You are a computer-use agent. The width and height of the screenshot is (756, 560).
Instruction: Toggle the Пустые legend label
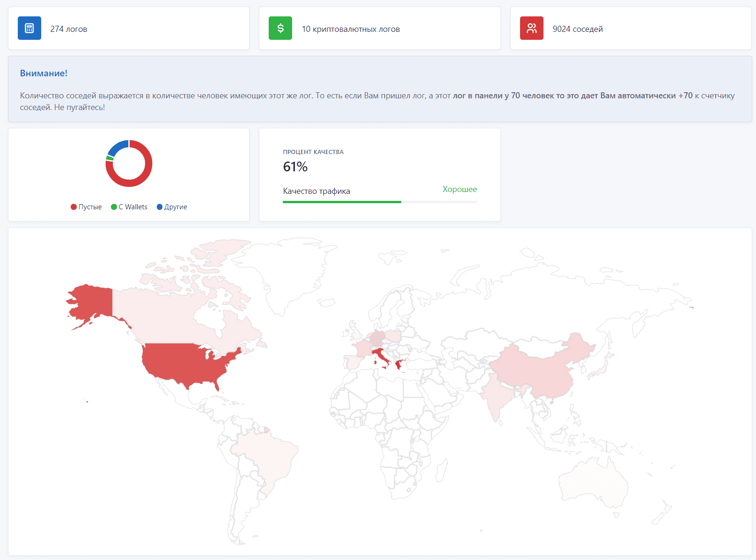coord(90,207)
